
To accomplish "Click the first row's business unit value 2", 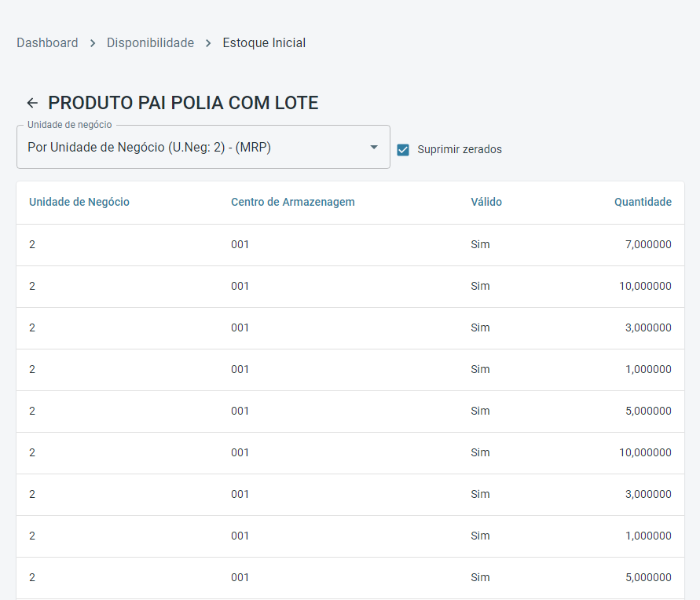I will [32, 244].
